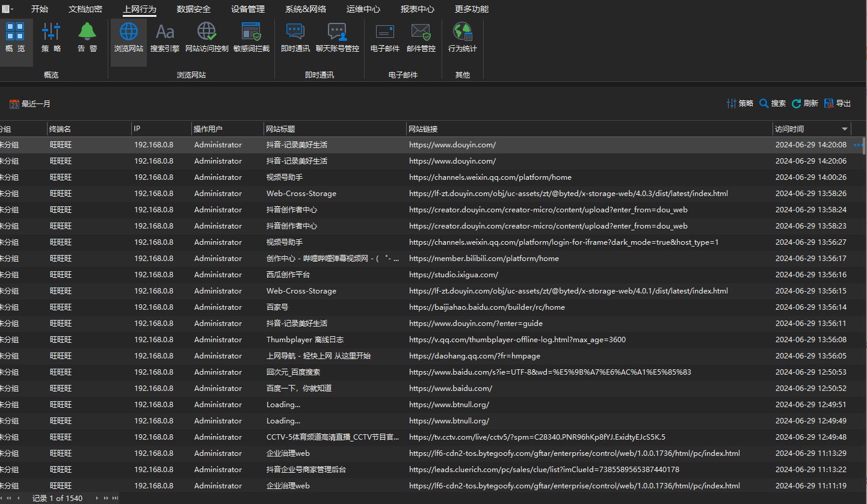This screenshot has width=867, height=504.
Task: Click the 2024-06-29 11:11:19 timestamp cell
Action: coord(811,486)
